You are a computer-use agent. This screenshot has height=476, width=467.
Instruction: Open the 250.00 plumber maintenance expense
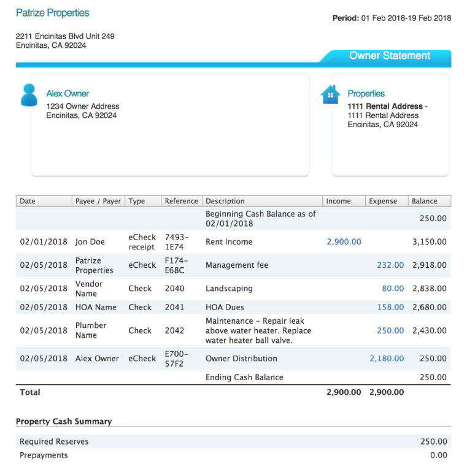(390, 330)
